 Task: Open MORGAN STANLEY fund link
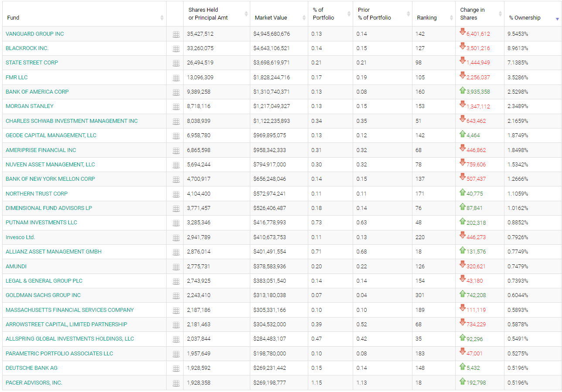pyautogui.click(x=30, y=106)
